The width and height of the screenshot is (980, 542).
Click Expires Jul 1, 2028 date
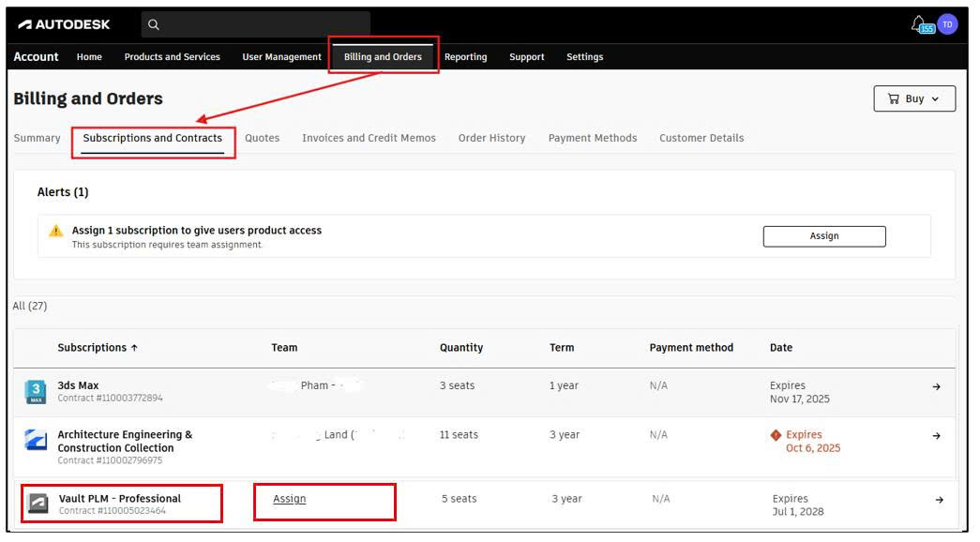tap(798, 505)
